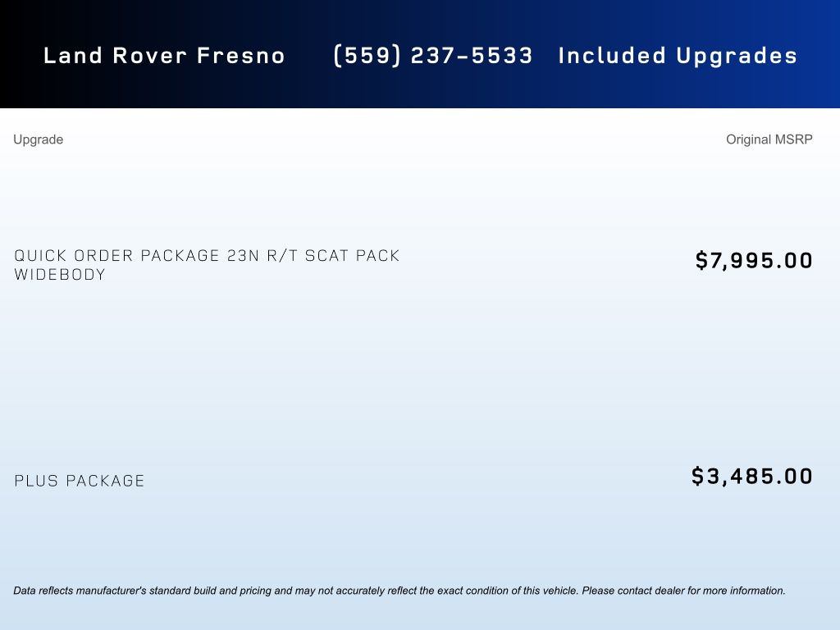The width and height of the screenshot is (840, 630).
Task: Click the "SCAT PACK" text
Action: (353, 256)
